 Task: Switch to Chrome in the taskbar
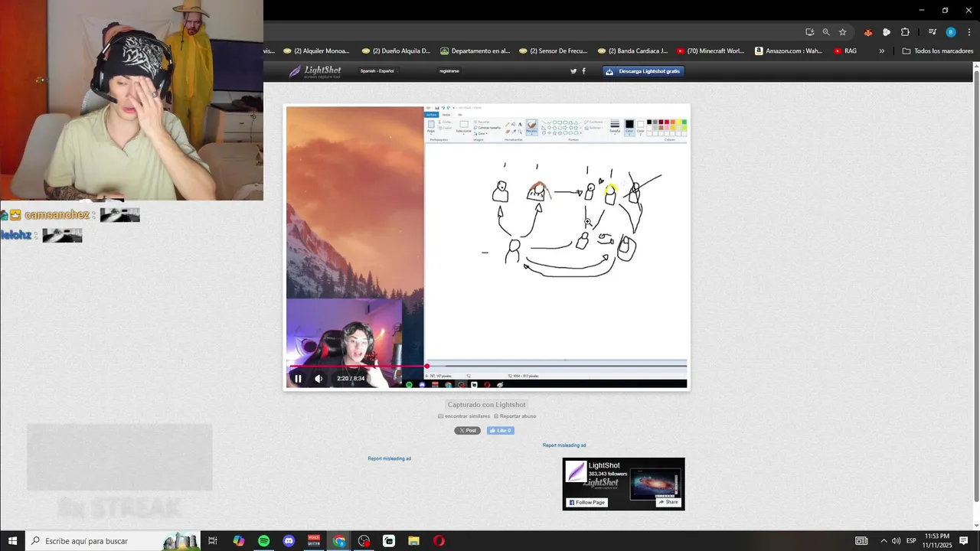339,541
